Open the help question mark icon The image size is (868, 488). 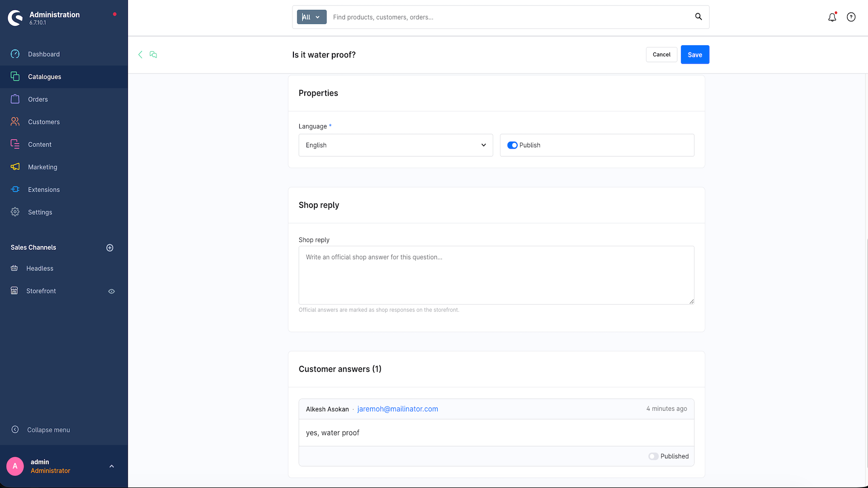point(851,17)
